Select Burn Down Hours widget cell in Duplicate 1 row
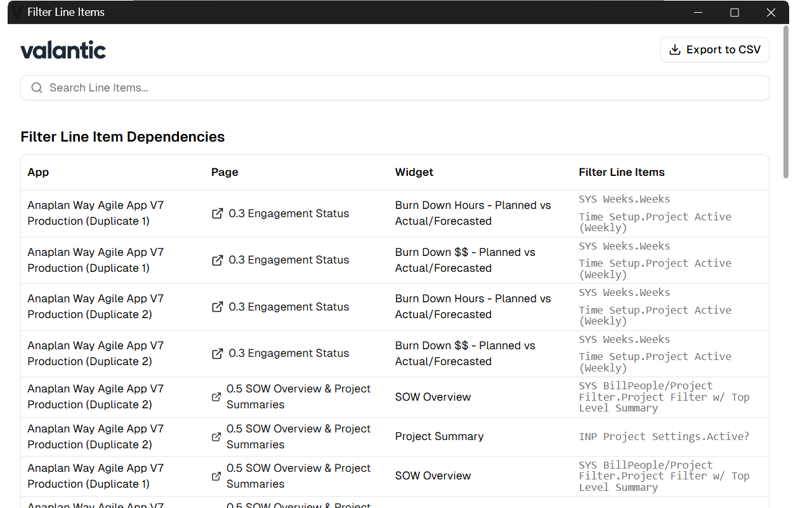Image resolution: width=812 pixels, height=508 pixels. (x=473, y=213)
